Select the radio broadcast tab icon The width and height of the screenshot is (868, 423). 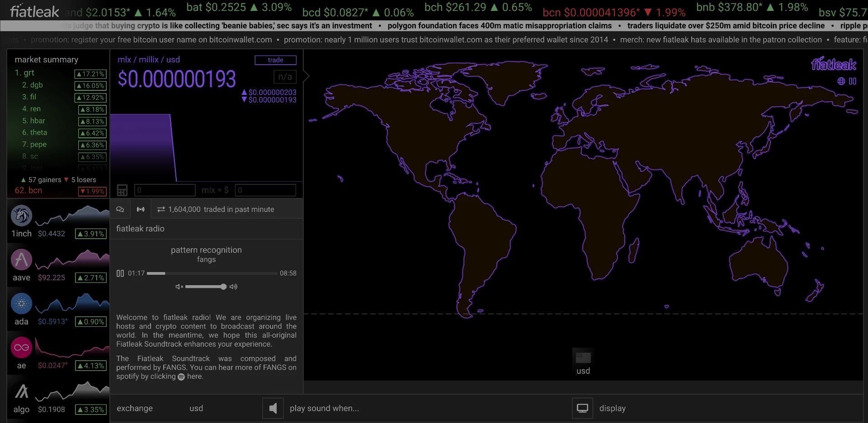tap(141, 209)
